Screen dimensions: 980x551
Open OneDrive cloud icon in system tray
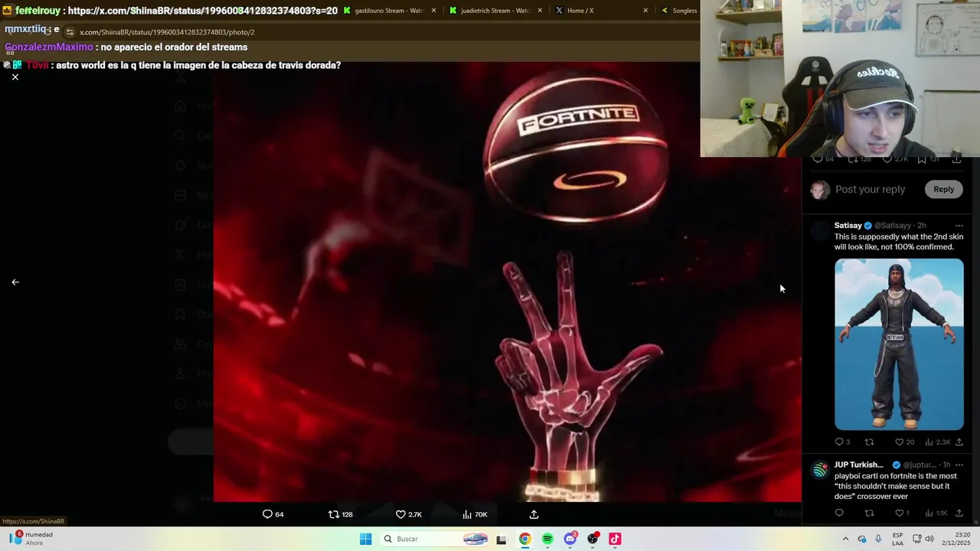pos(862,539)
